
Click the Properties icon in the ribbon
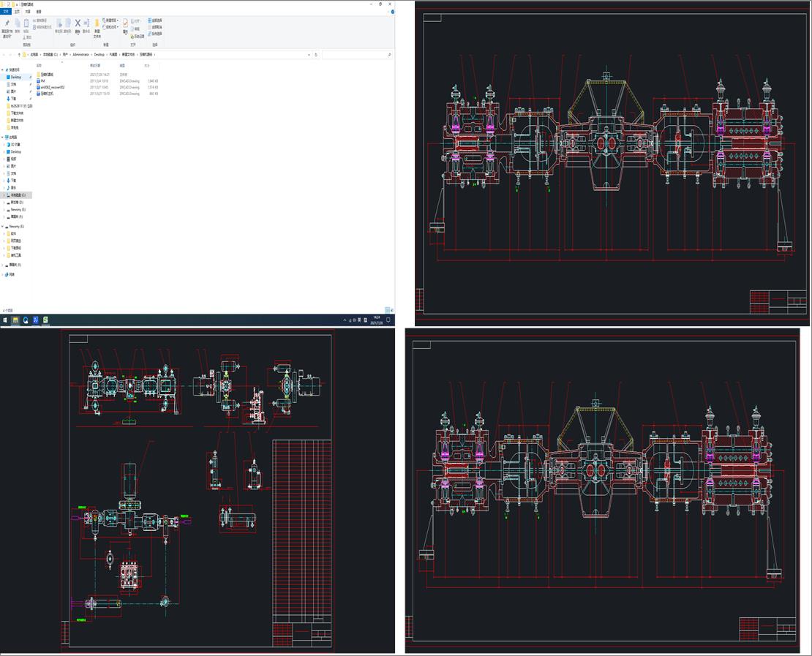tap(125, 24)
